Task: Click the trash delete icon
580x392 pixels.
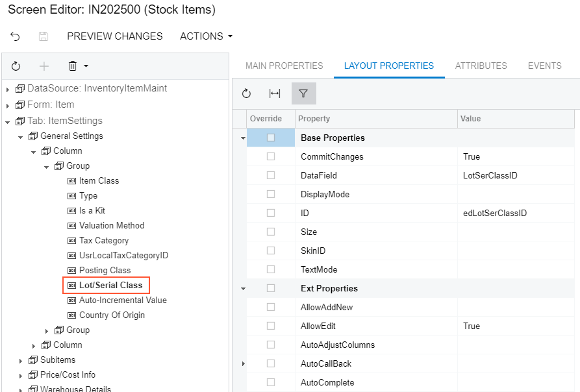Action: [x=73, y=66]
